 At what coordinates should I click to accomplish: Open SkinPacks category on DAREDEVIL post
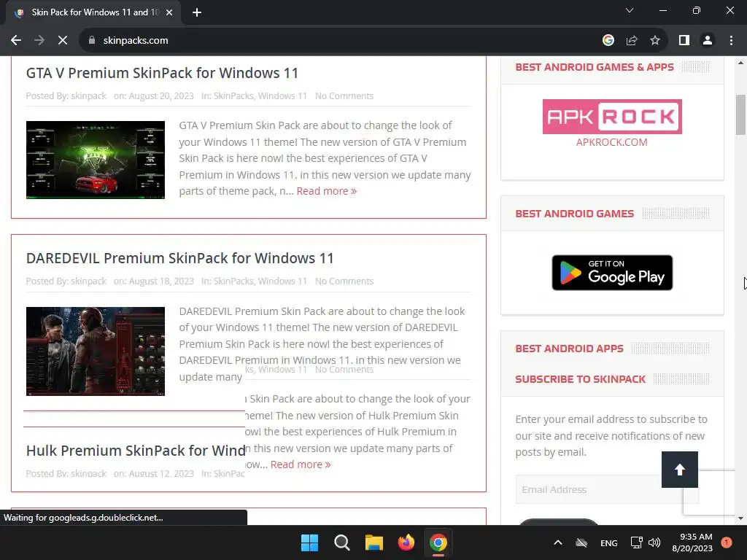point(233,281)
